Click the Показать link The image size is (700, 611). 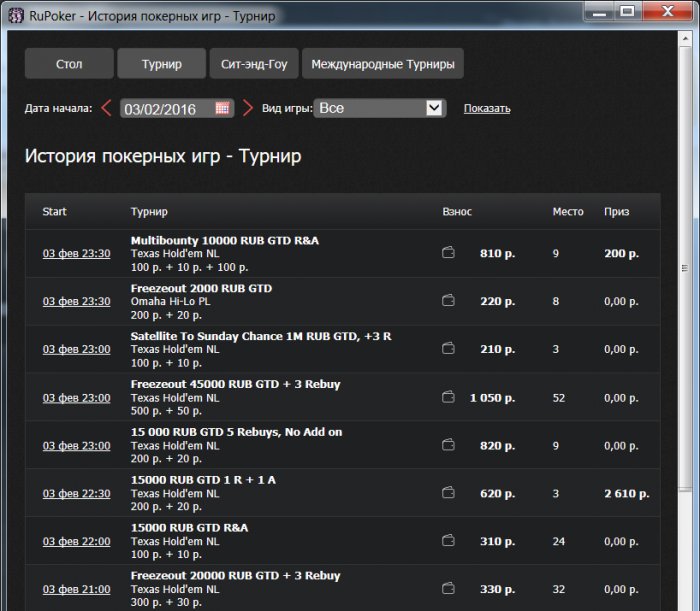487,108
